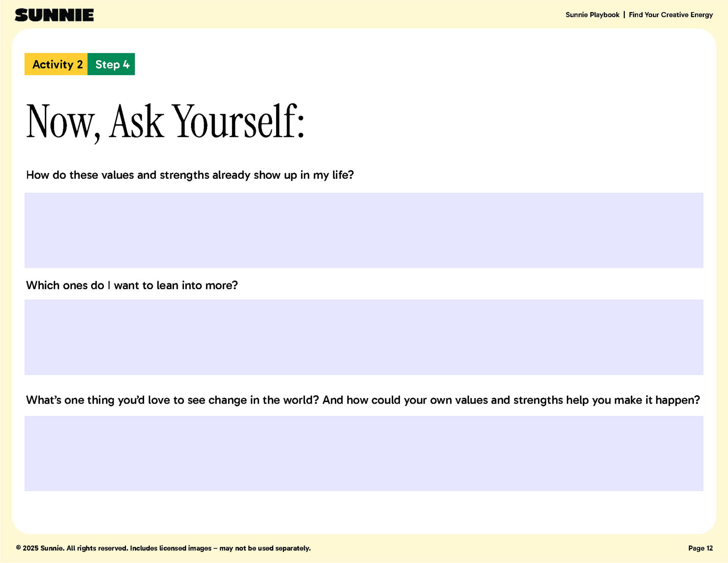Click the word Ask in the heading

pos(136,122)
